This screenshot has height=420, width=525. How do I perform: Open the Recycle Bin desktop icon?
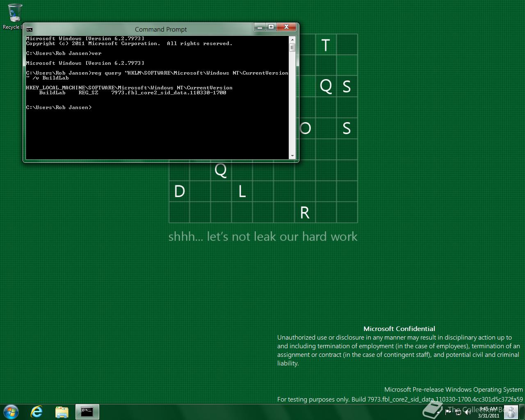pyautogui.click(x=14, y=17)
